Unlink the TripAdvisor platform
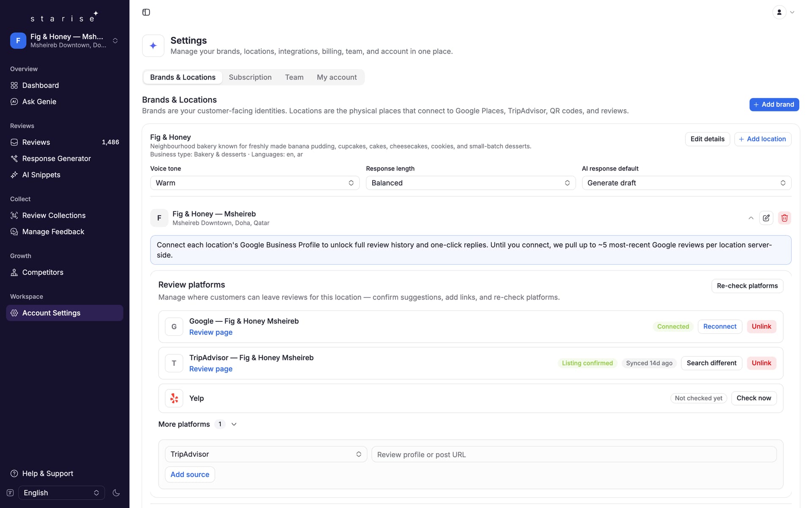 761,363
